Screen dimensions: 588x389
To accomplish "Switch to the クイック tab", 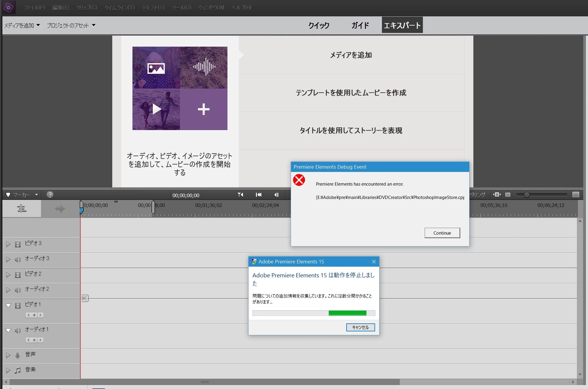I will (x=319, y=26).
